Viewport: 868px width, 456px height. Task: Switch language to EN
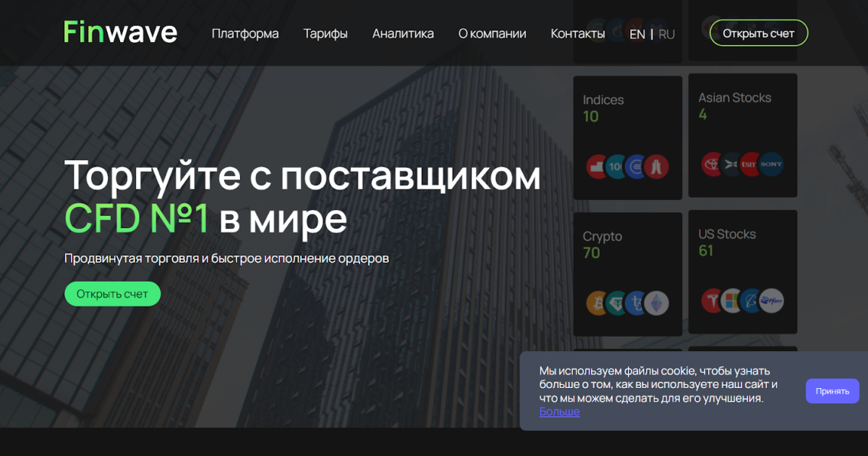637,34
